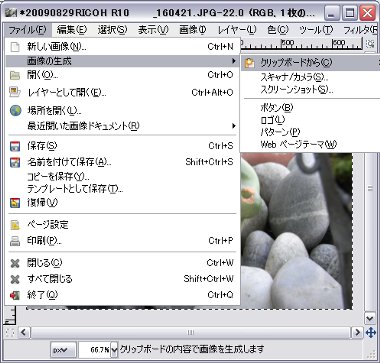
Task: Choose ロゴ(L) submenu entry
Action: coord(310,120)
